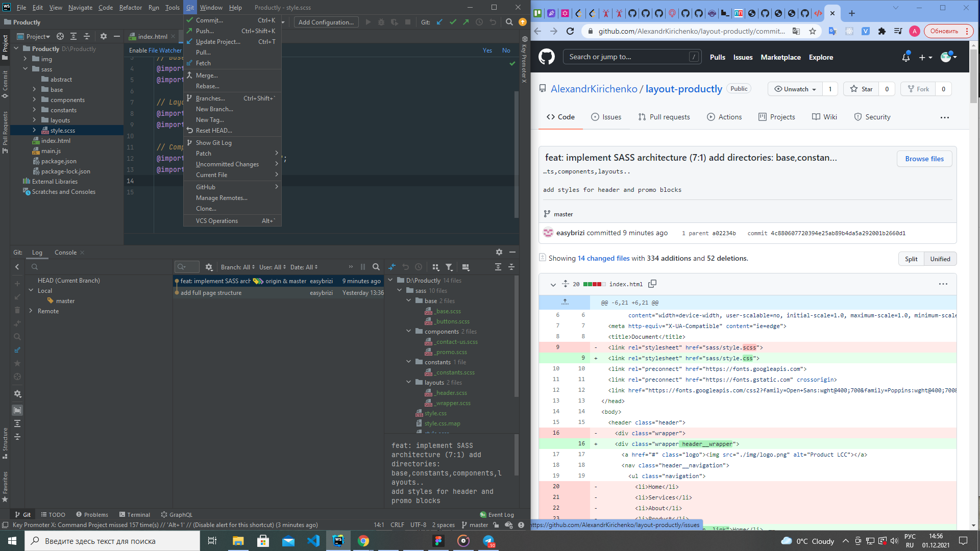Click the Git log settings gear icon
Screen dimensions: 980x551
pos(209,267)
